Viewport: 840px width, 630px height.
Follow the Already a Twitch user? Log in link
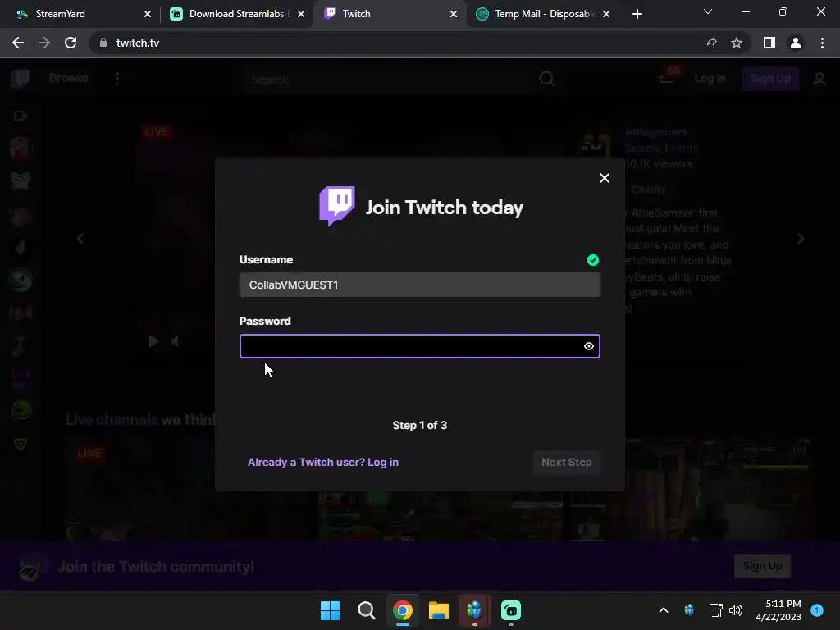(x=323, y=463)
